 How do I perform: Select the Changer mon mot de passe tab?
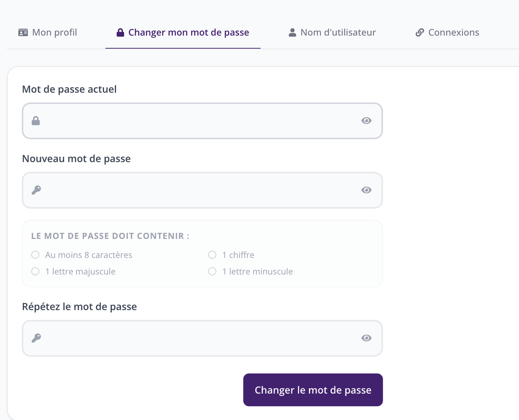click(x=183, y=33)
